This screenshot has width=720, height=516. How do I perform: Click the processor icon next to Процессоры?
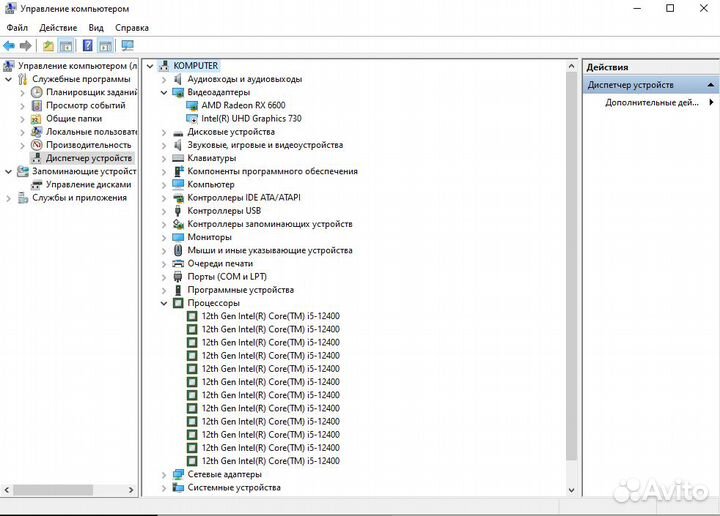178,303
